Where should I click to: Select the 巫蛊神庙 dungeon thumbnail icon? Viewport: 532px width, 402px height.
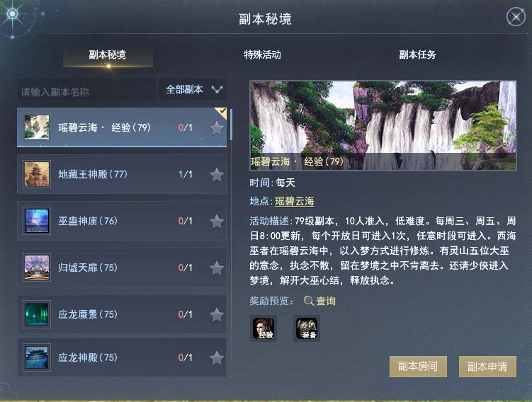(37, 221)
